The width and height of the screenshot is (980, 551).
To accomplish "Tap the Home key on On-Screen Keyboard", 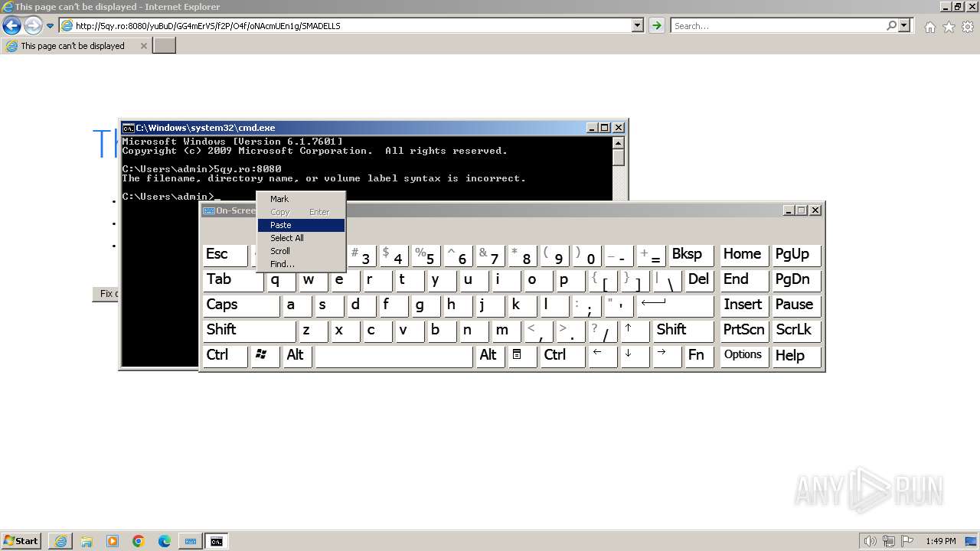I will point(744,255).
